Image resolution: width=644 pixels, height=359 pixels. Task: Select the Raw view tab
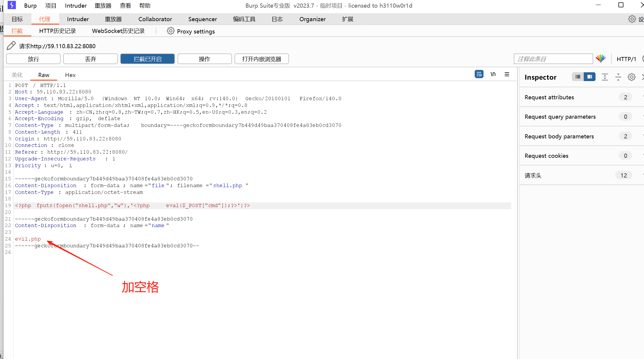coord(44,75)
